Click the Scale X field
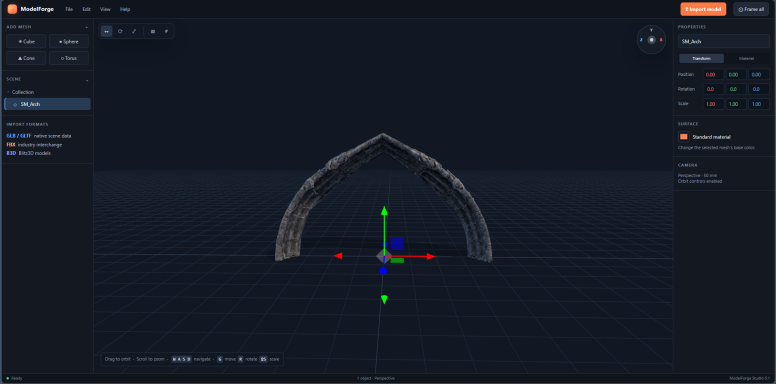Screen dimensions: 776x384 point(713,104)
